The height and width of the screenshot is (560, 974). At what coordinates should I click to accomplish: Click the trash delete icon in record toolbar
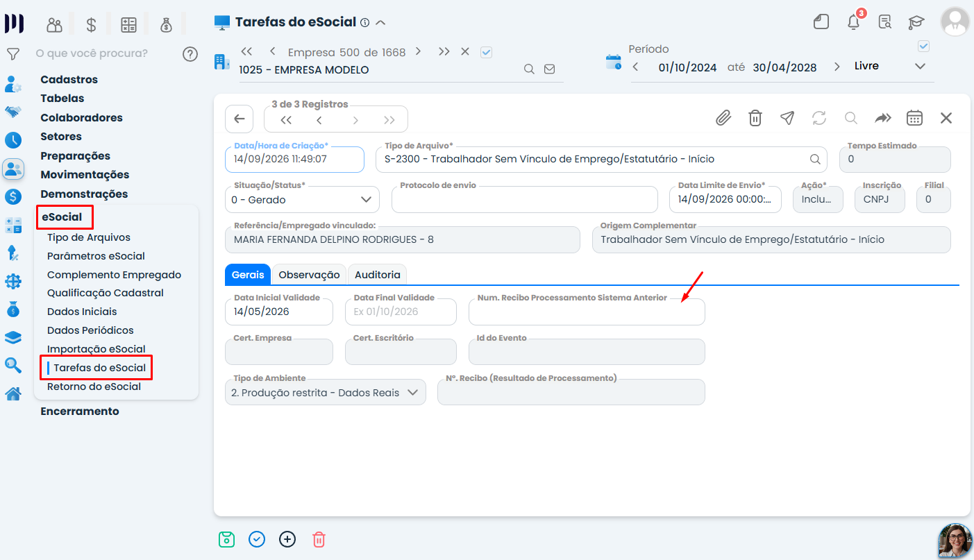tap(755, 118)
